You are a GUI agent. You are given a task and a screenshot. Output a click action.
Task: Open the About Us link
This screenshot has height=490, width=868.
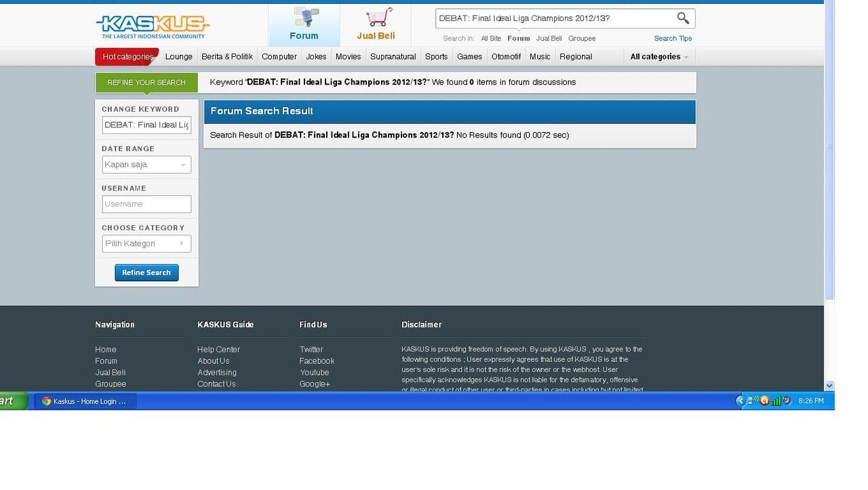point(214,361)
